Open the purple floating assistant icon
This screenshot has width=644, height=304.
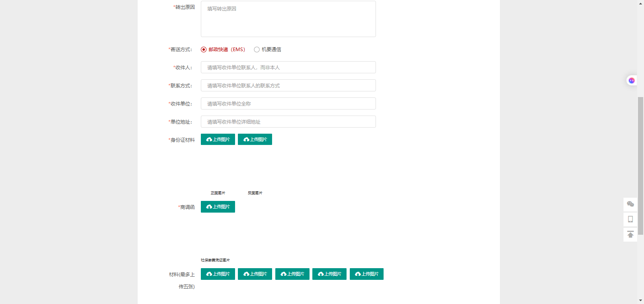point(632,81)
